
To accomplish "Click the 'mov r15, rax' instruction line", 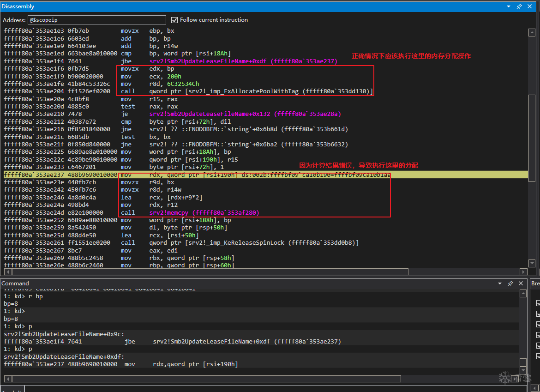I will 91,99.
